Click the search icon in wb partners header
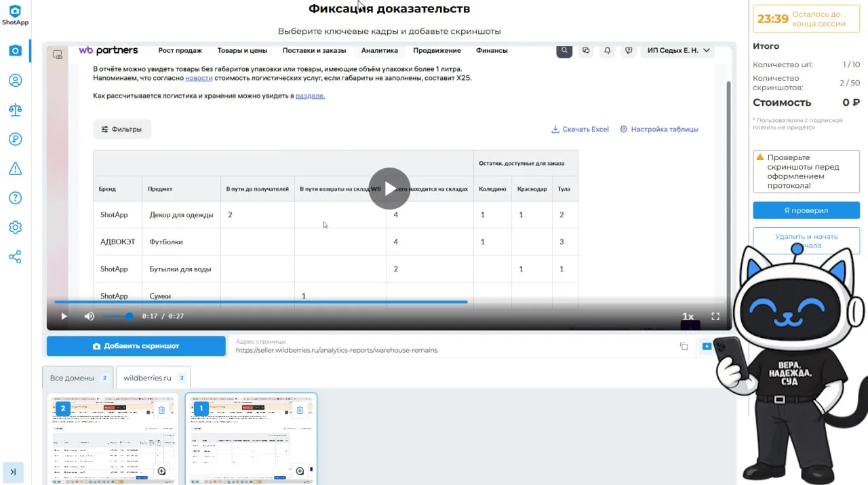 [x=564, y=51]
